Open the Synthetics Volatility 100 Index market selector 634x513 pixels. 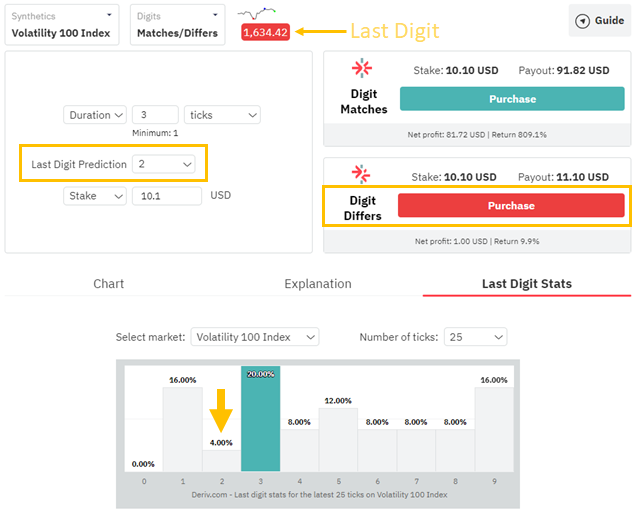point(62,25)
